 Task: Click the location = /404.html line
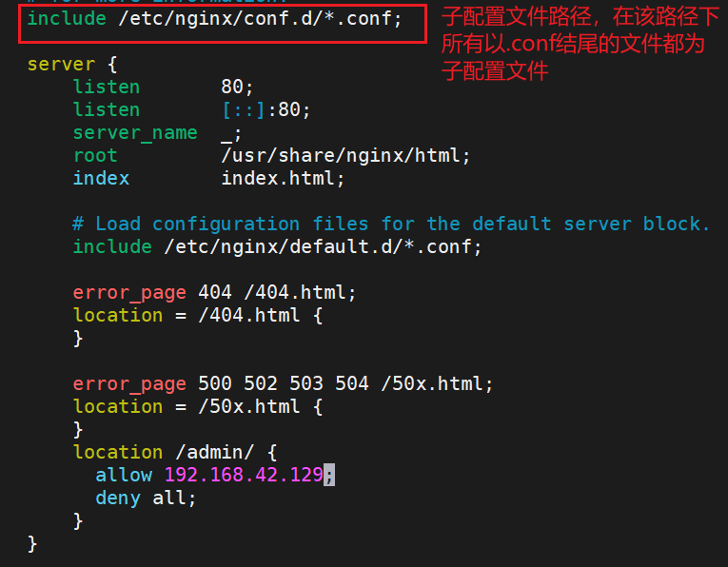tap(198, 316)
